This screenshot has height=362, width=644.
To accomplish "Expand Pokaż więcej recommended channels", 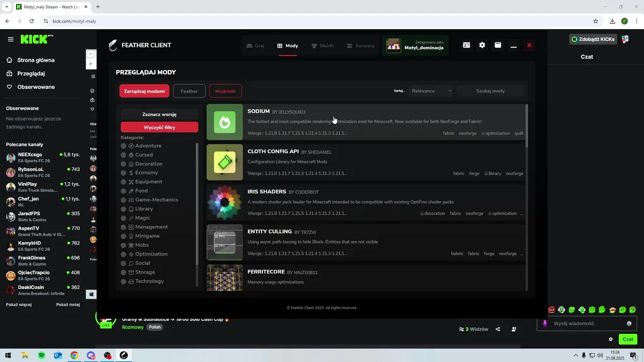I will pyautogui.click(x=19, y=305).
